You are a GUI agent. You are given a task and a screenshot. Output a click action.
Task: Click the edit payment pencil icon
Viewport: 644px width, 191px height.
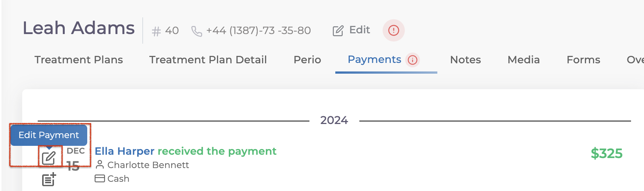coord(49,158)
